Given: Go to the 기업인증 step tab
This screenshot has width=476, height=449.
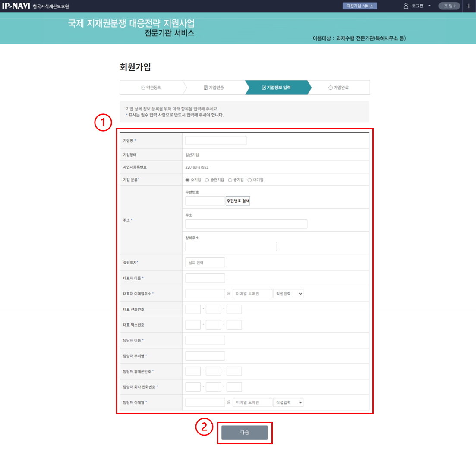Looking at the screenshot, I should pos(214,88).
